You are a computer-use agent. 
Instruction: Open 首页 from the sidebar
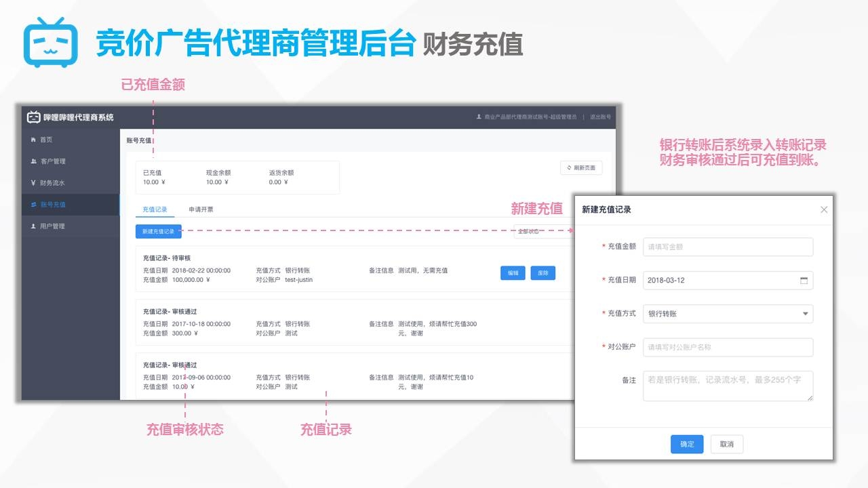[x=45, y=140]
